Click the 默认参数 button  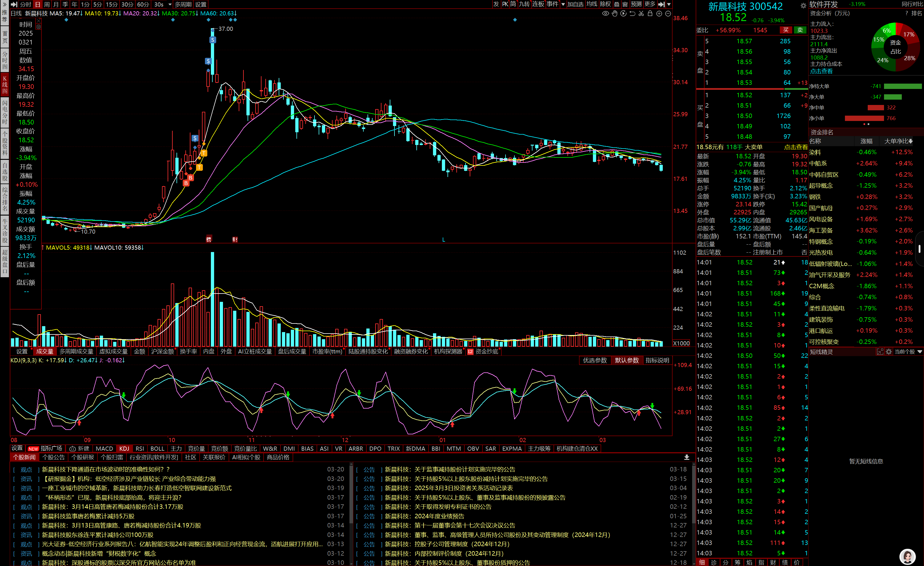point(627,360)
